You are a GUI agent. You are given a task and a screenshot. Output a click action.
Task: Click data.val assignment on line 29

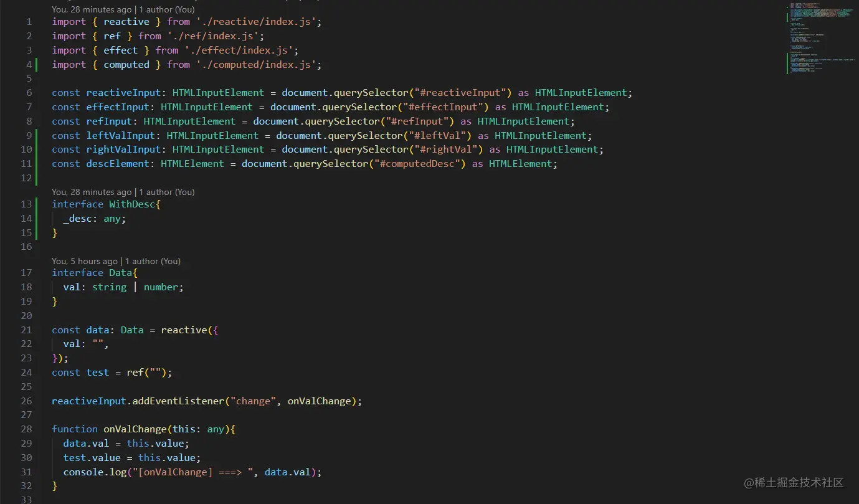coord(86,444)
